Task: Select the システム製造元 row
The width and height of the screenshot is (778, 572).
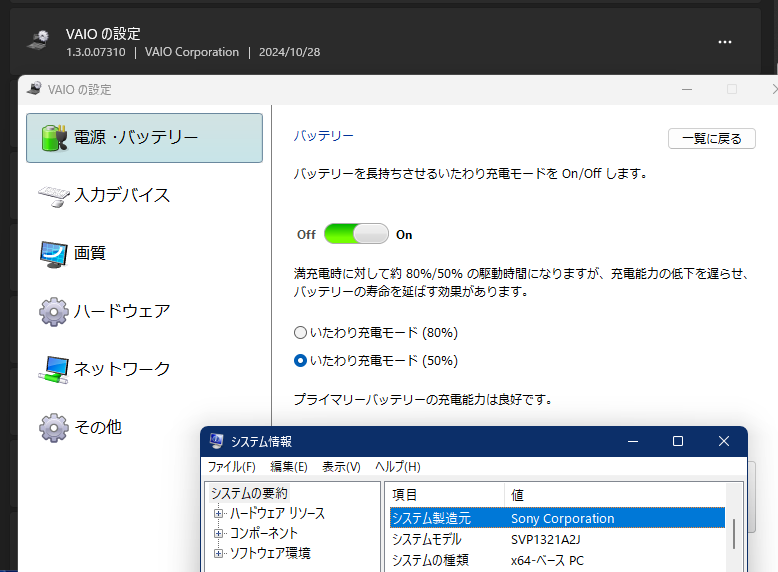Action: click(557, 518)
